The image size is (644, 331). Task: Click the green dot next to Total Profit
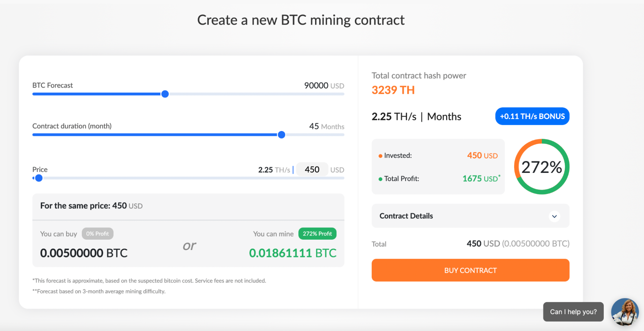[380, 179]
